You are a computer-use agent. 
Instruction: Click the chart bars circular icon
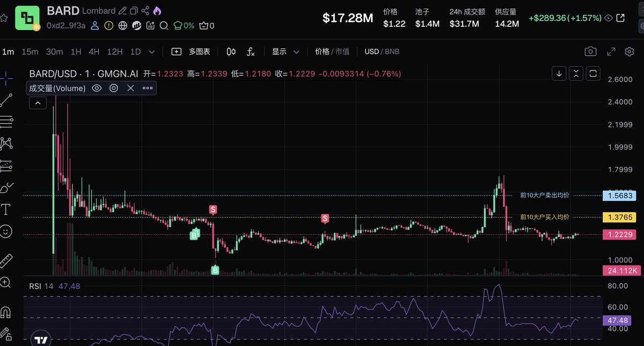click(x=136, y=25)
